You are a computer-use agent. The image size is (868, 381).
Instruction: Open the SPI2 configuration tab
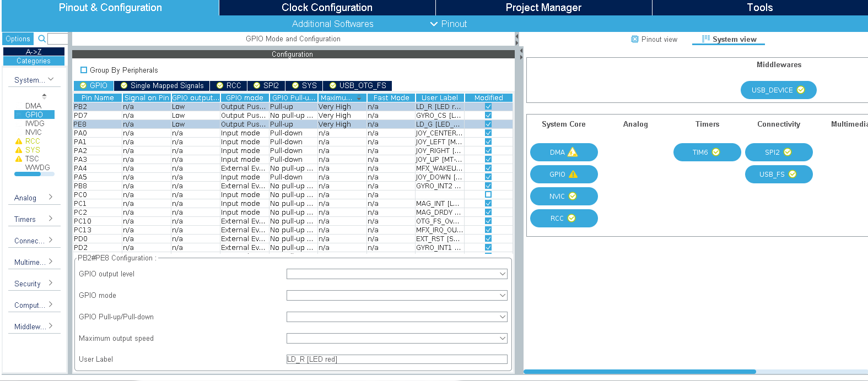click(266, 85)
